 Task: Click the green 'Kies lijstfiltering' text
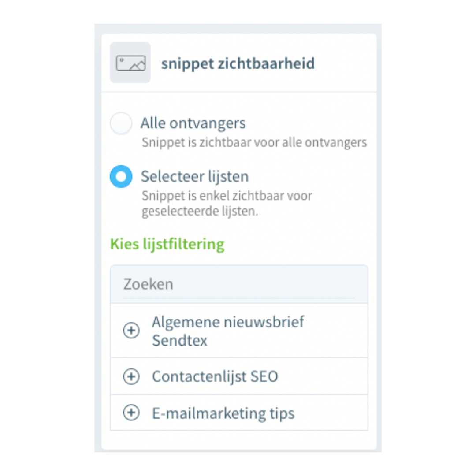click(x=167, y=244)
